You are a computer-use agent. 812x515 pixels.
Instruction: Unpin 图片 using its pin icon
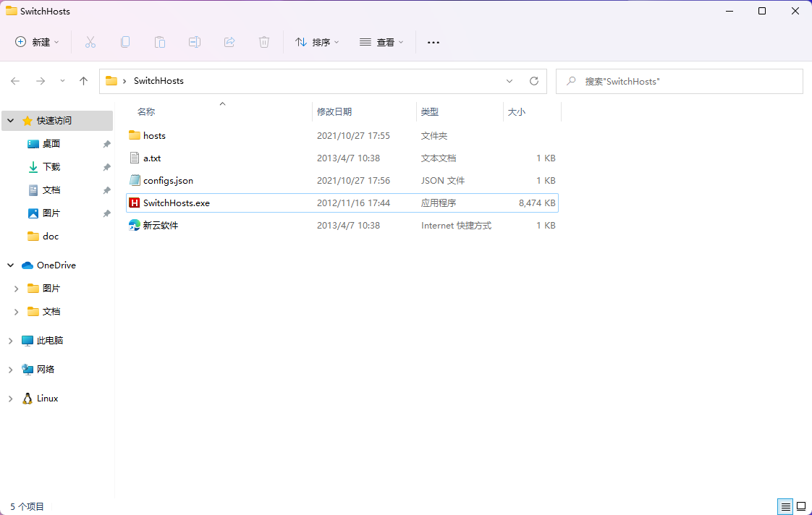click(106, 213)
